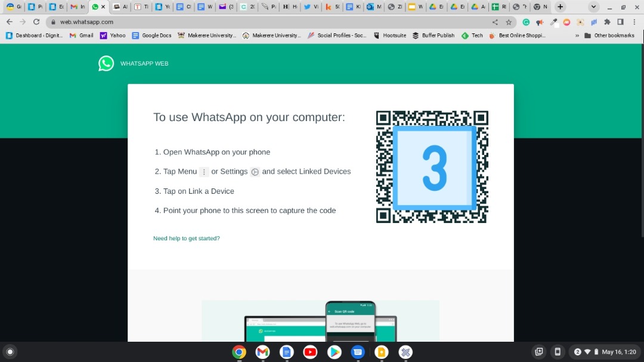The height and width of the screenshot is (362, 644).
Task: Share this page using the share icon
Action: pyautogui.click(x=495, y=22)
